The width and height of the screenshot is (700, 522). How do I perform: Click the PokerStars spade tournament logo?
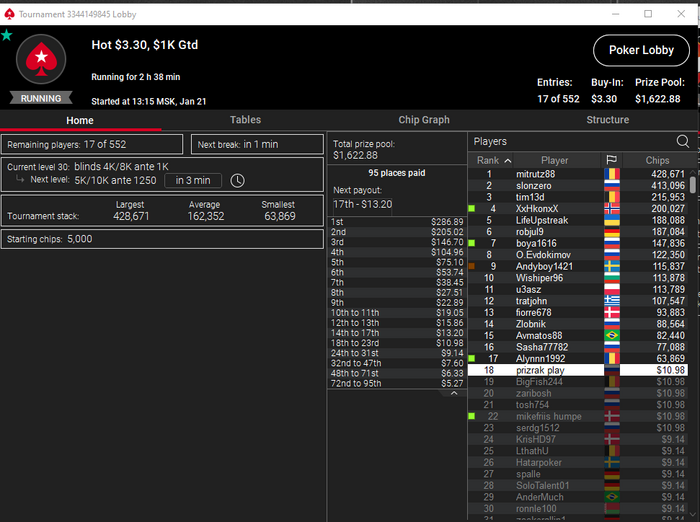click(41, 59)
